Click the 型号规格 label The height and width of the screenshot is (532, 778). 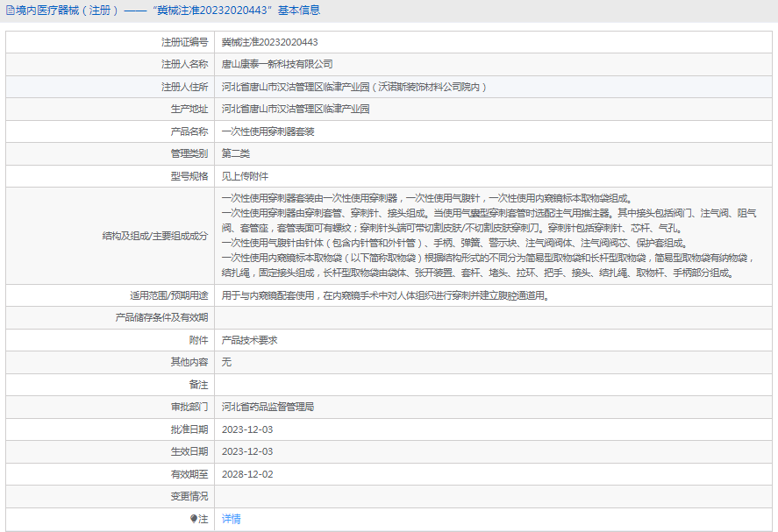[x=189, y=176]
